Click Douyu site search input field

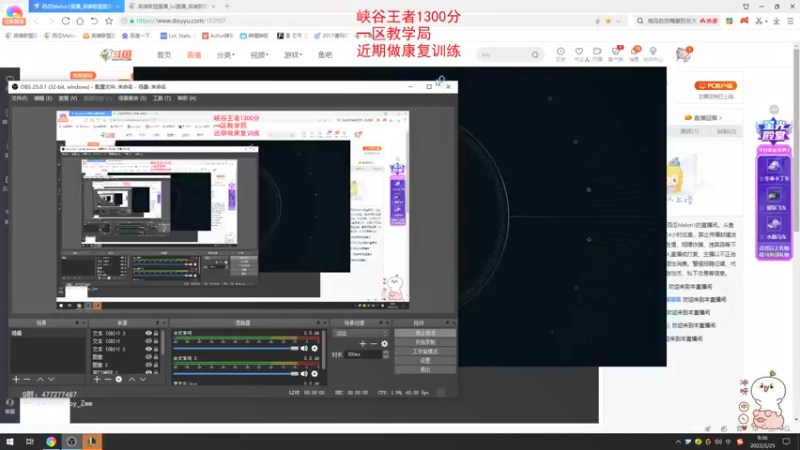point(503,55)
